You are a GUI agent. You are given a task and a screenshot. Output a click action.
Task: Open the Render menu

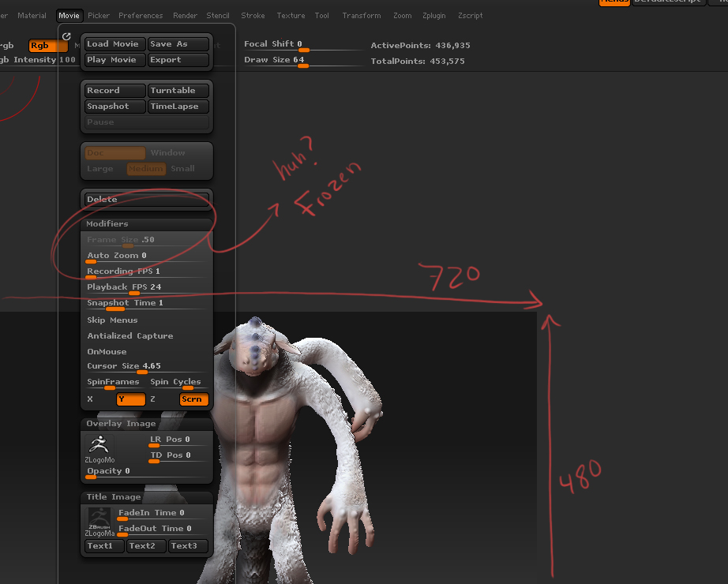click(x=185, y=15)
